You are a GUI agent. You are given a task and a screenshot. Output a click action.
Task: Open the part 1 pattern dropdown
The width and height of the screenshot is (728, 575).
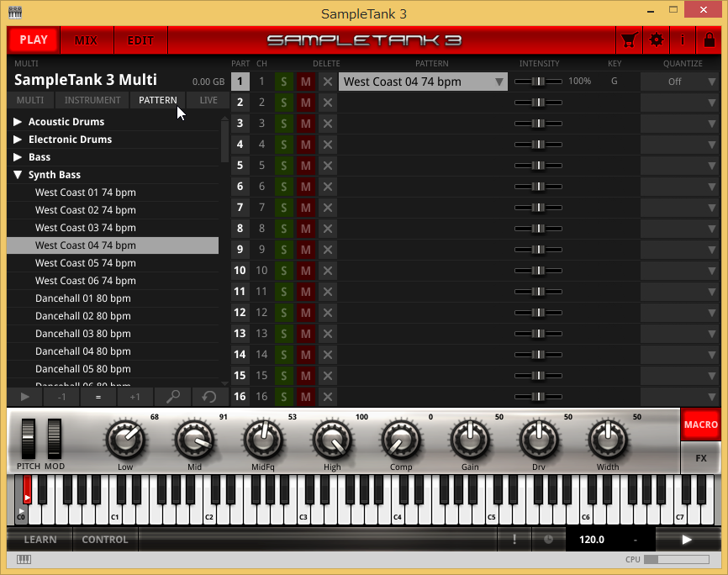pyautogui.click(x=423, y=82)
